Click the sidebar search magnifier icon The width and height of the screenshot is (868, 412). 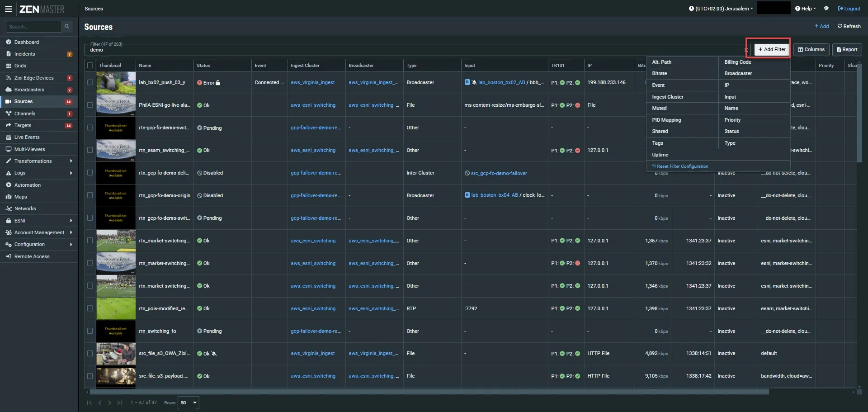tap(67, 26)
